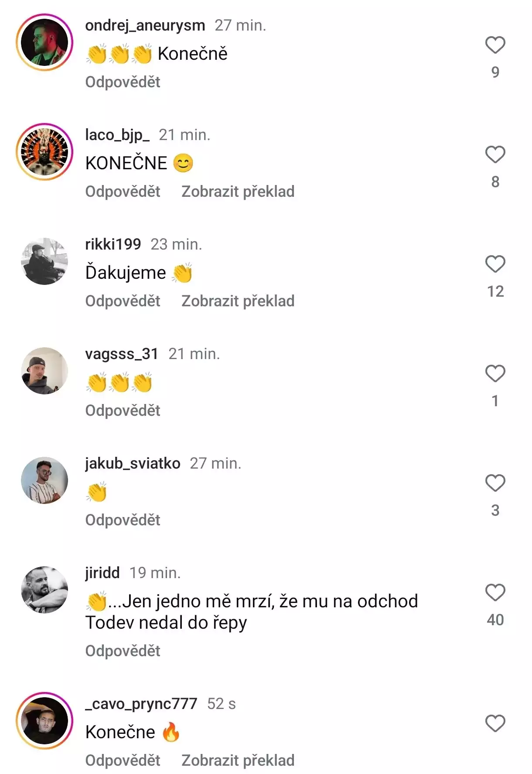Show translation of _cavo_prync777's comment
532x774 pixels.
(238, 760)
